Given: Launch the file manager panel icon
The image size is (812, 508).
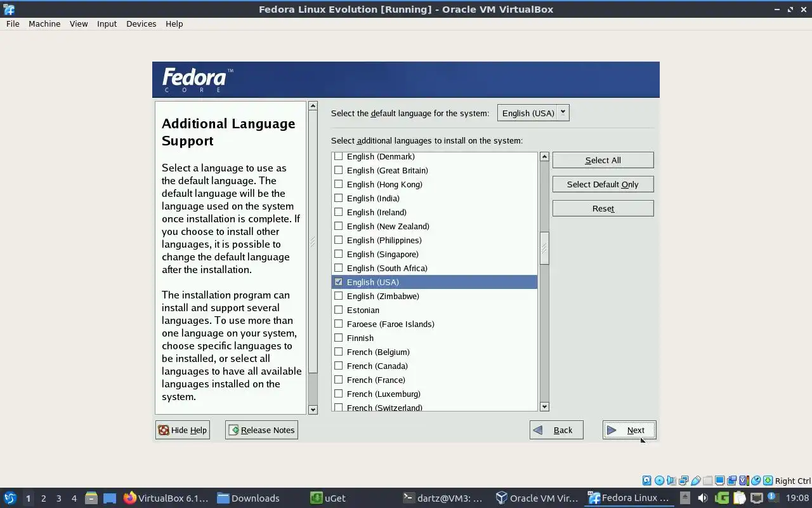Looking at the screenshot, I should click(91, 498).
